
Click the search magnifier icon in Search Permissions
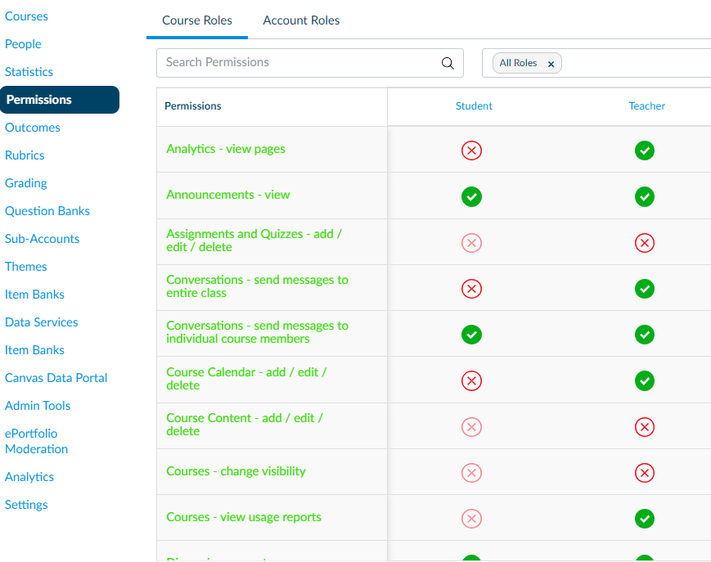click(x=447, y=63)
